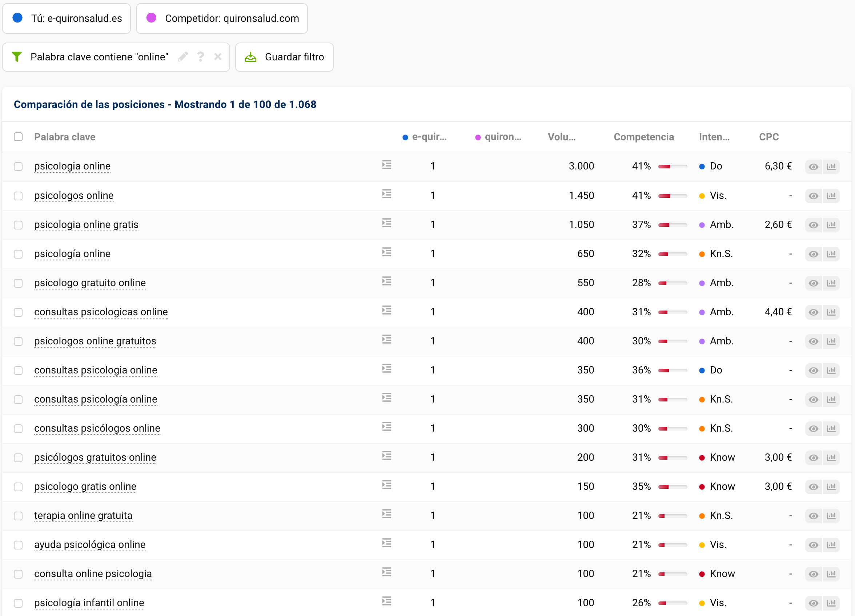The width and height of the screenshot is (855, 616).
Task: Click chart icon for psicología infantil online
Action: pyautogui.click(x=831, y=603)
